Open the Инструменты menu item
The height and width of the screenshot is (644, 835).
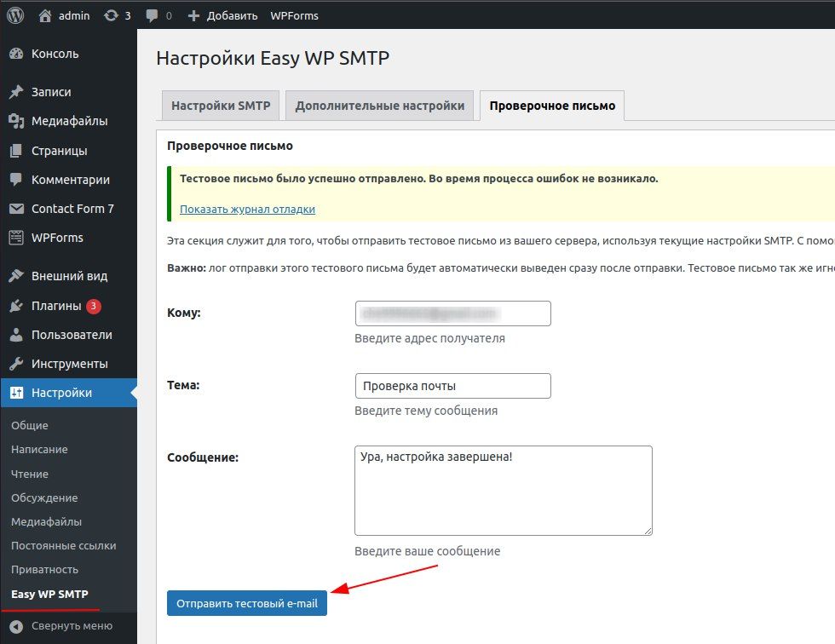pos(69,364)
